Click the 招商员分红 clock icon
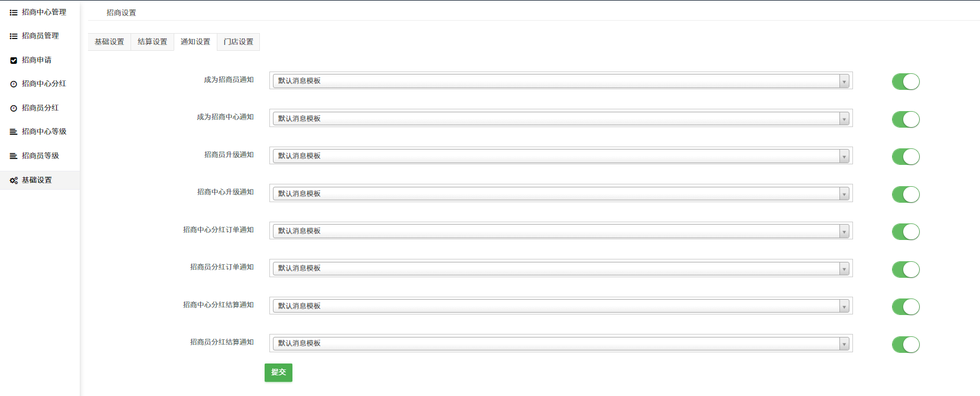This screenshot has height=396, width=980. pyautogui.click(x=14, y=108)
